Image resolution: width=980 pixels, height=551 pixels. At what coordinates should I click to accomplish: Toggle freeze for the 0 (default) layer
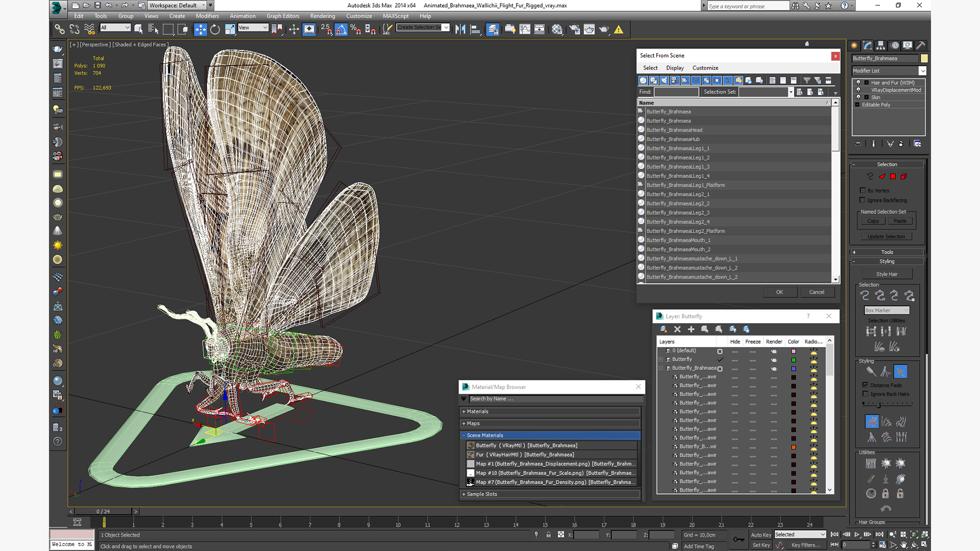point(752,351)
